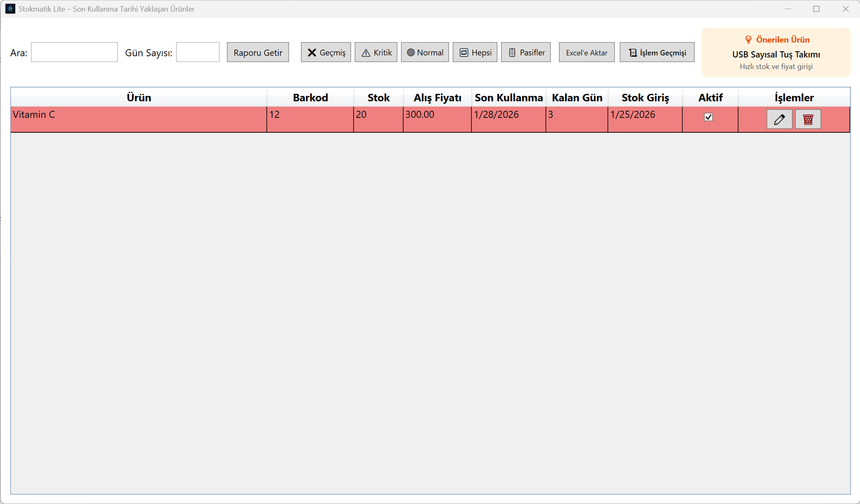Viewport: 860px width, 504px height.
Task: Uncheck Aktif checkbox for Vitamin C
Action: tap(708, 117)
